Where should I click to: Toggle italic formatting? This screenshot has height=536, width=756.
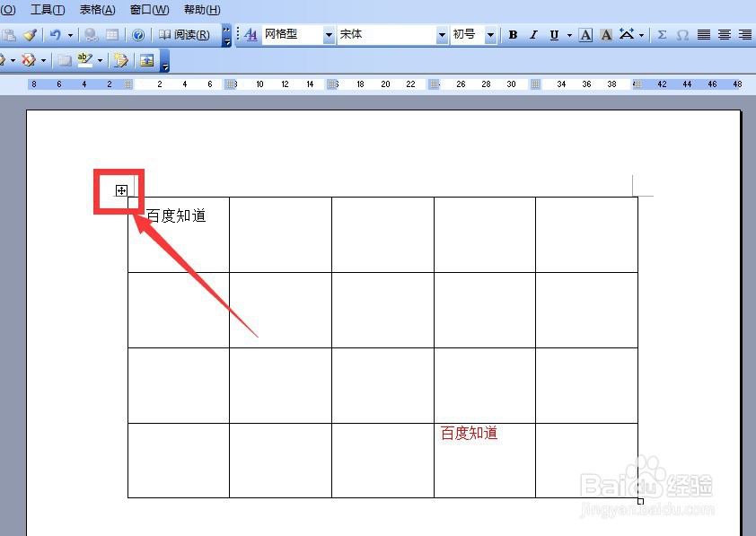533,35
